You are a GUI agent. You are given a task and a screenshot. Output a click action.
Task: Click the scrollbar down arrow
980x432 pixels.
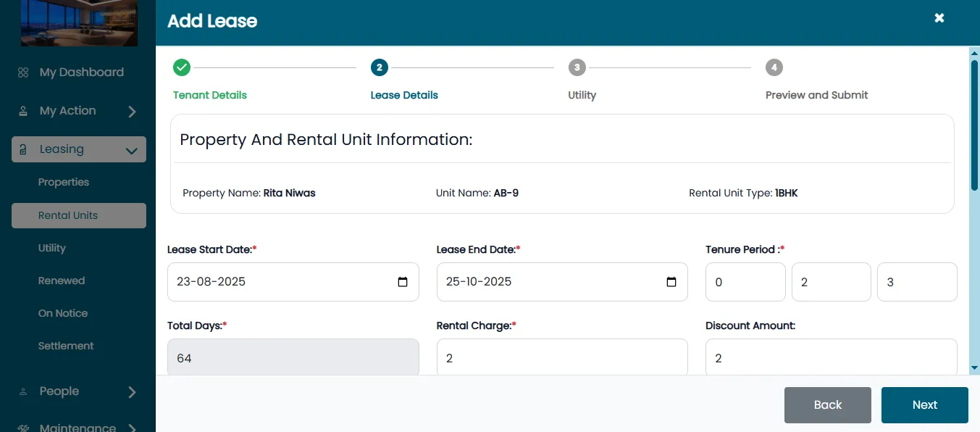pyautogui.click(x=974, y=368)
